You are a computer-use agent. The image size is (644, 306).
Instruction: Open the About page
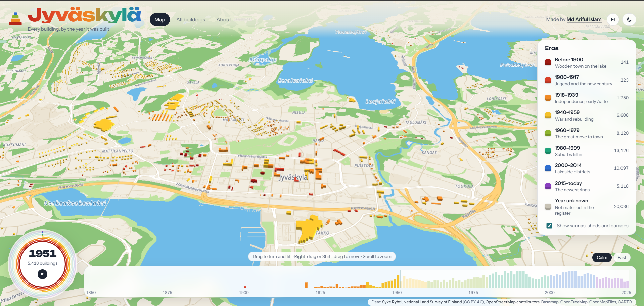tap(224, 20)
